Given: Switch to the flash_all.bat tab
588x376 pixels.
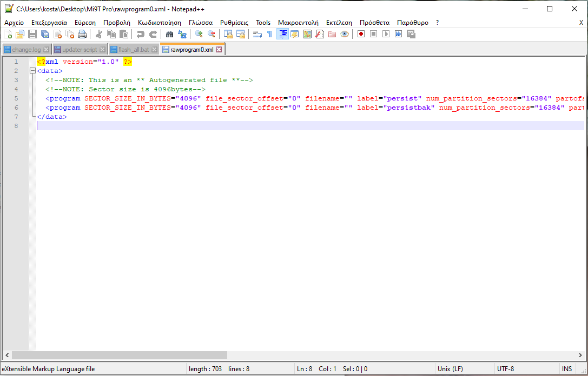Looking at the screenshot, I should pos(133,50).
